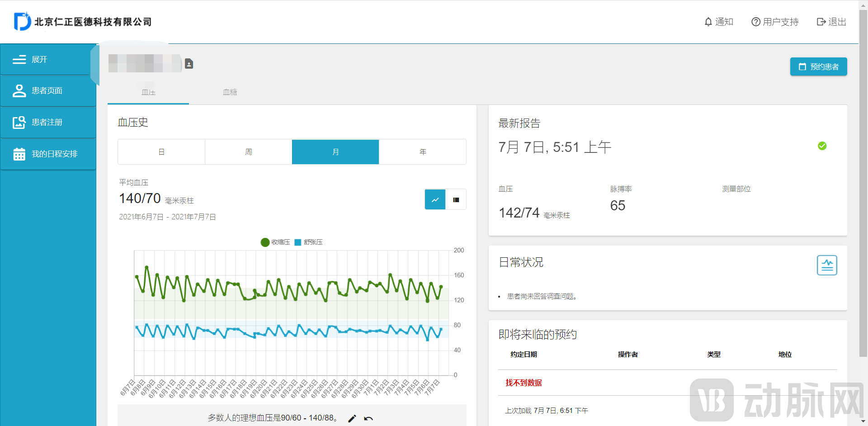Viewport: 868px width, 426px height.
Task: Toggle diastolic pressure legend marker
Action: 298,242
